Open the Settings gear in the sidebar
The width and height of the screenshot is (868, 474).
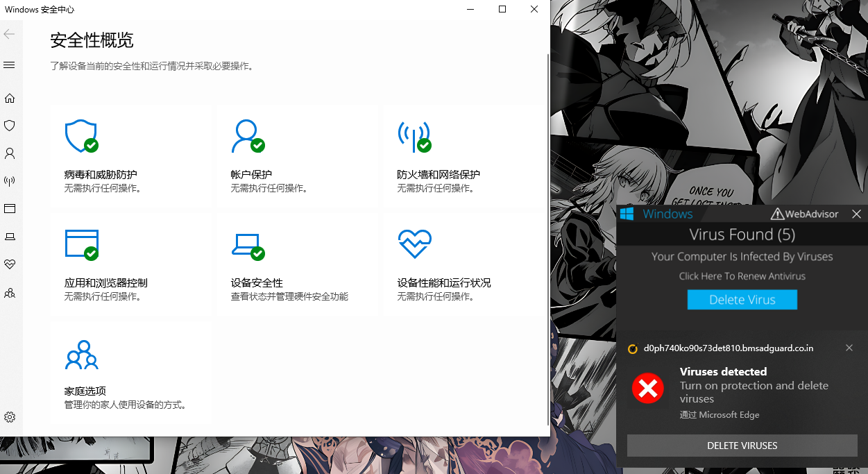pos(10,417)
